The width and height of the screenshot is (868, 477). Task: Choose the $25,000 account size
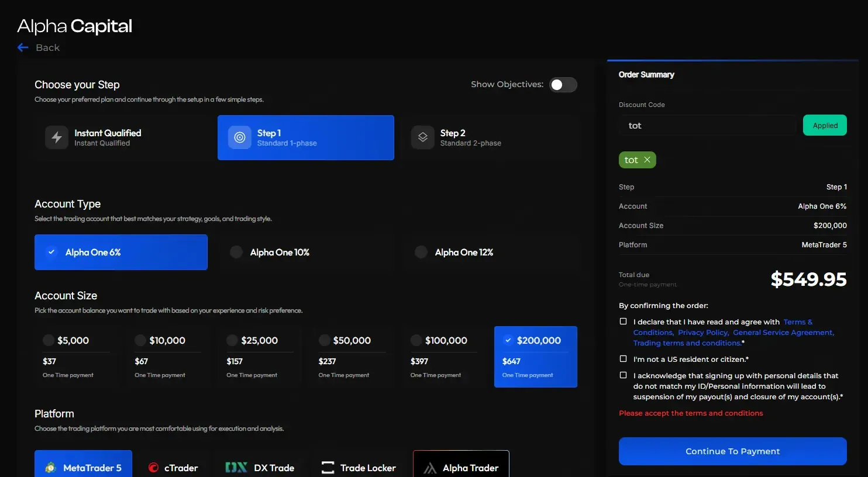[x=260, y=357]
